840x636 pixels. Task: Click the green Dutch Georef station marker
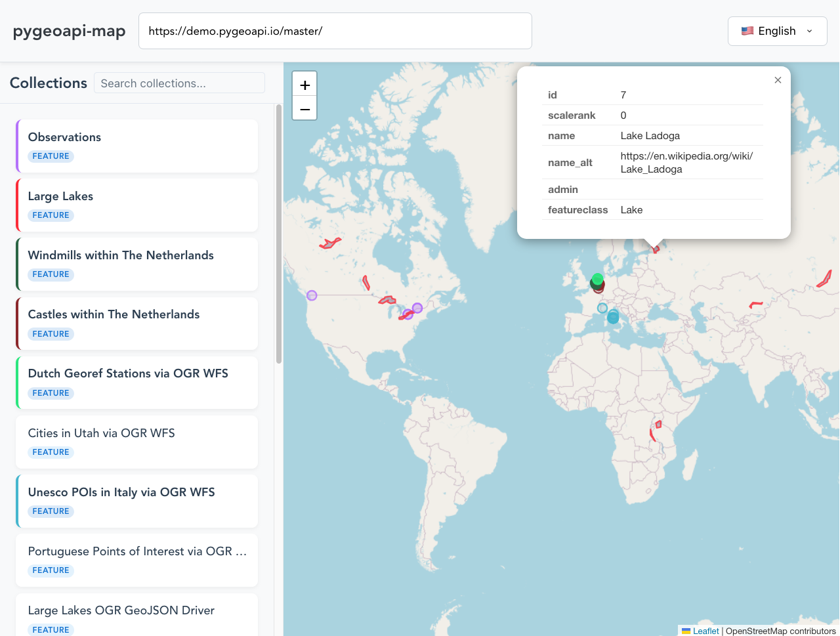click(597, 279)
